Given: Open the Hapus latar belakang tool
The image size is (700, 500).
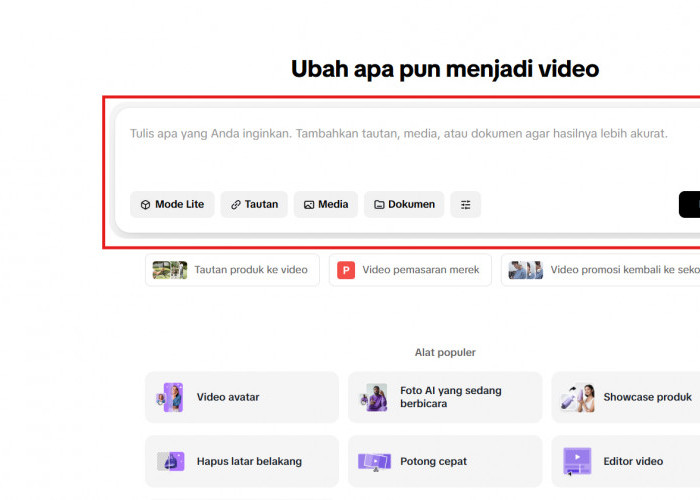Looking at the screenshot, I should click(x=242, y=461).
